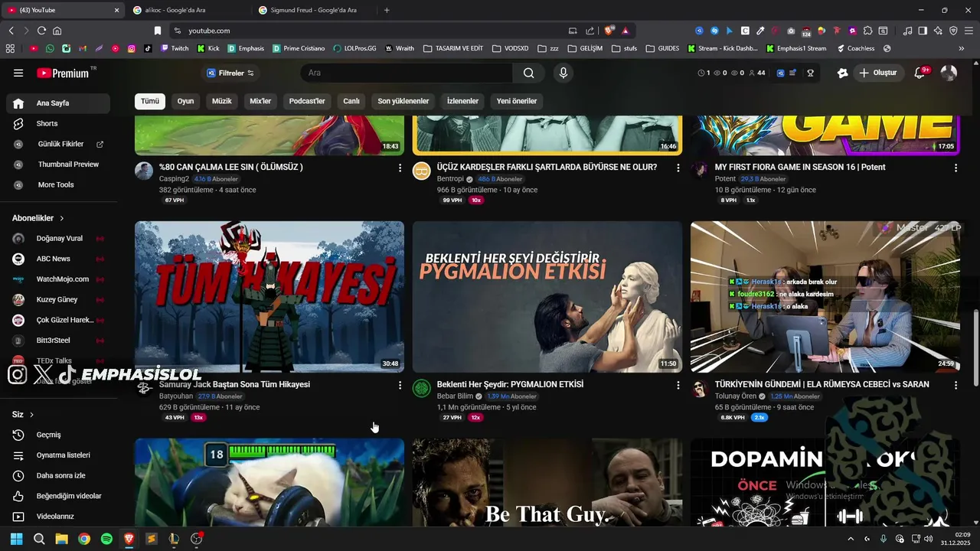Open Spotify from the taskbar
The height and width of the screenshot is (551, 980).
pos(106,539)
